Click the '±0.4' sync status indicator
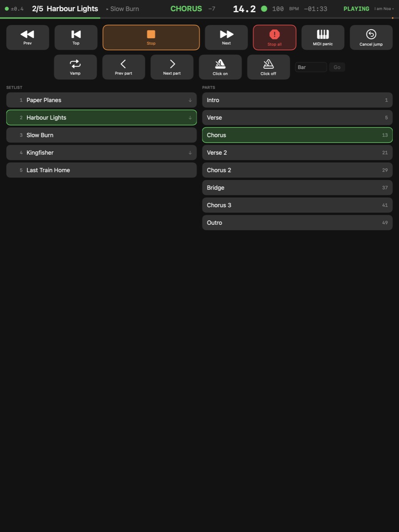 14,9
